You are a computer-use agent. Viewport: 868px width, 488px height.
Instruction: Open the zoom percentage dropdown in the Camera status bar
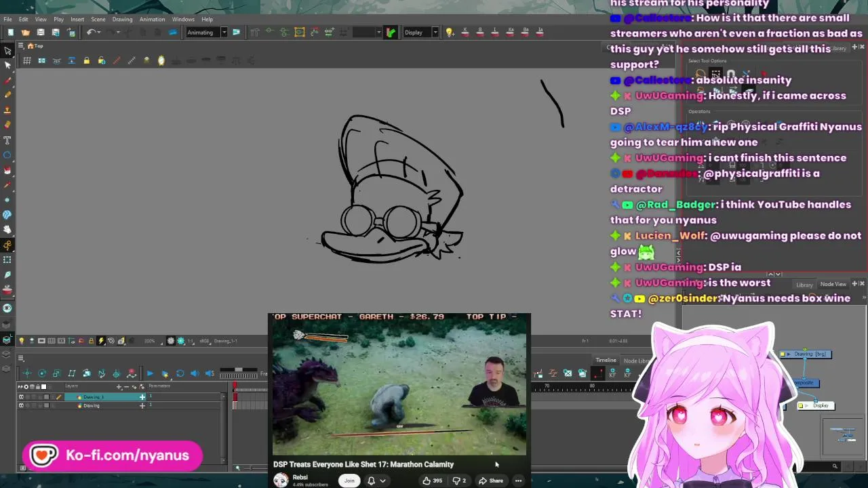coord(151,341)
